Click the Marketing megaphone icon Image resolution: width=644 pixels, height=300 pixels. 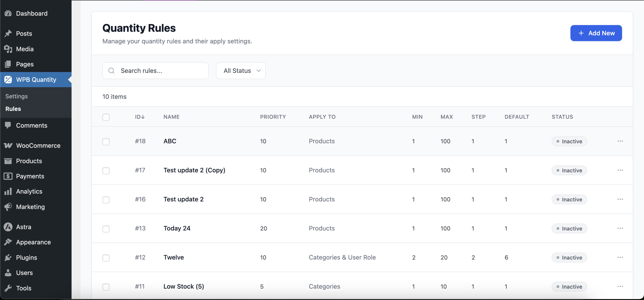[8, 207]
